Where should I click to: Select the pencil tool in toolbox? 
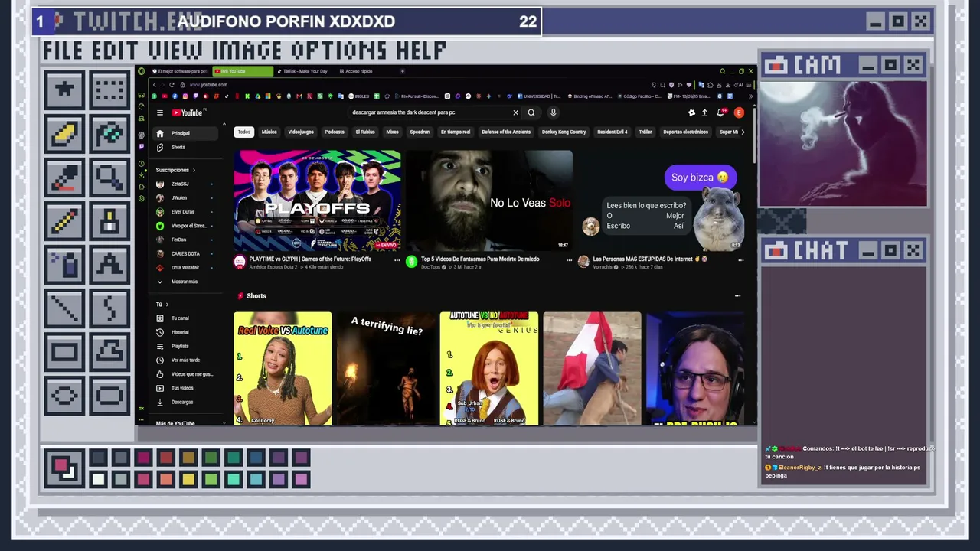point(64,222)
